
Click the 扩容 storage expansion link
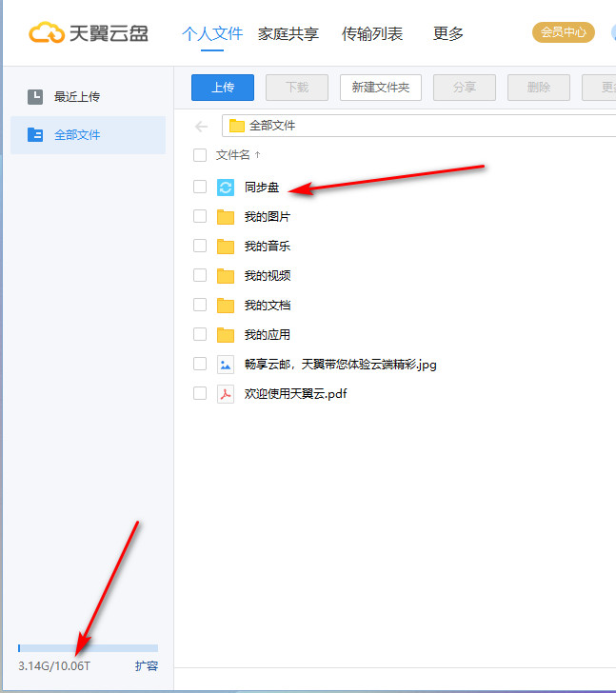coord(147,666)
